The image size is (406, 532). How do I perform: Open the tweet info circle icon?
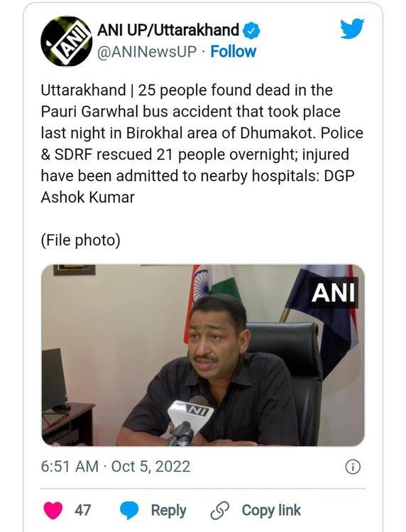coord(353,467)
